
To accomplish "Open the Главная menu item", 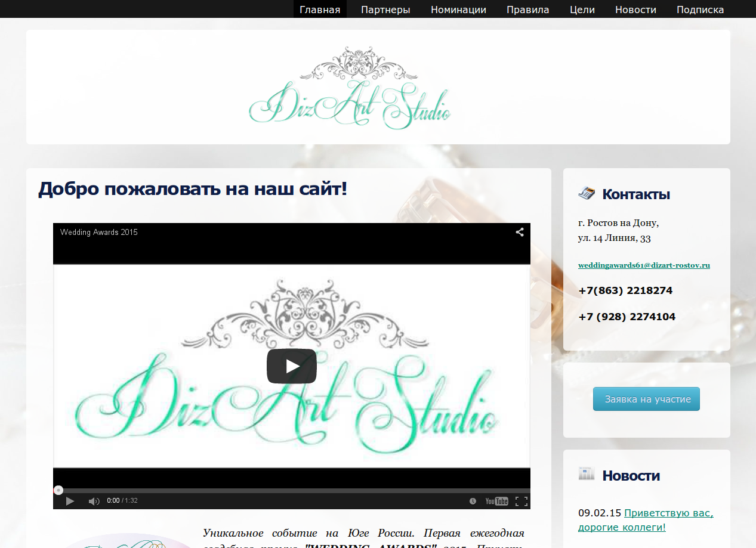I will (320, 10).
